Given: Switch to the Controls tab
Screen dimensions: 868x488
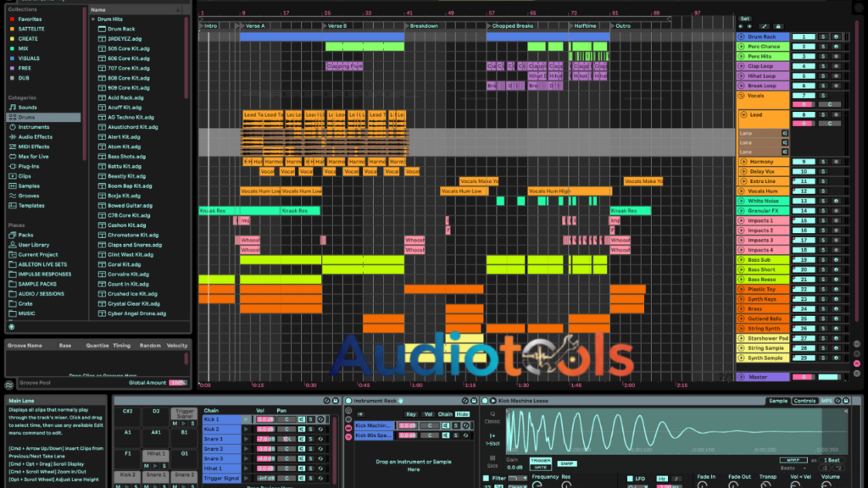Looking at the screenshot, I should 804,401.
